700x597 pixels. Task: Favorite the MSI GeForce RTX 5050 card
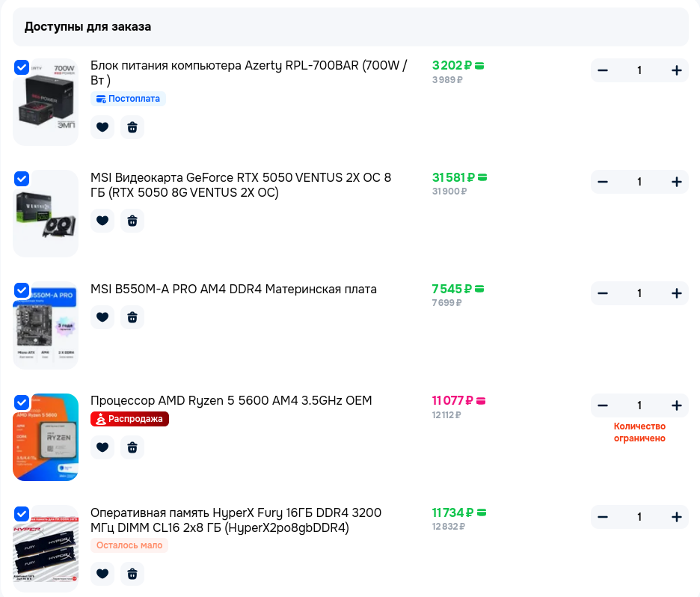coord(102,221)
